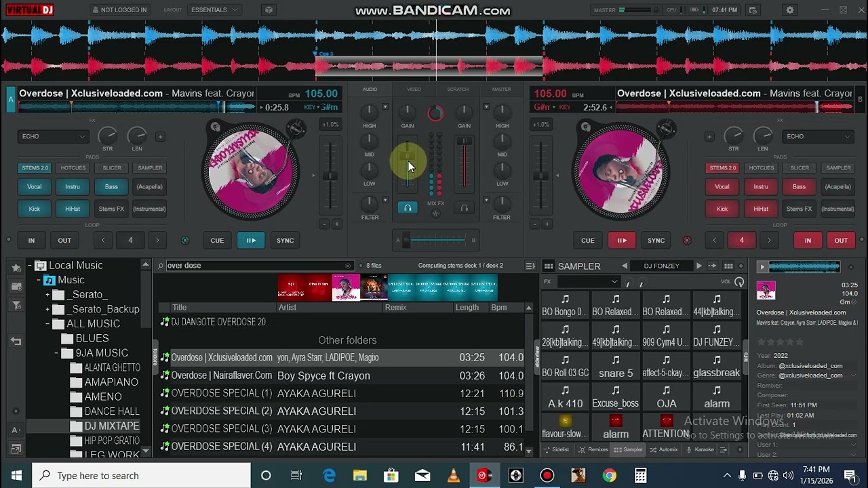Viewport: 868px width, 488px height.
Task: Click deck A CUE button
Action: (x=217, y=241)
